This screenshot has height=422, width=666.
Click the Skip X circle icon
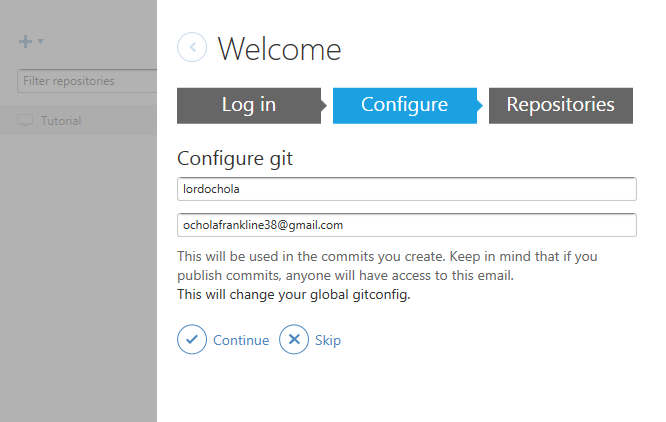[294, 339]
